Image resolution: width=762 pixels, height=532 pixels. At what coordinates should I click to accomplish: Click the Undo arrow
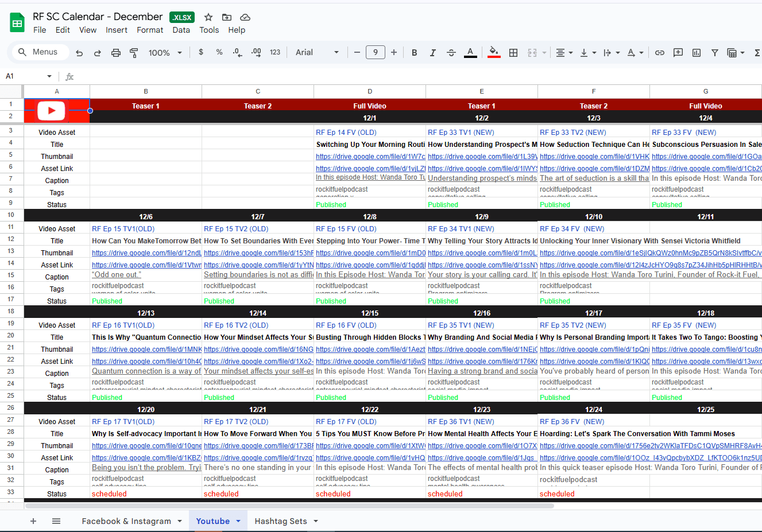click(79, 53)
